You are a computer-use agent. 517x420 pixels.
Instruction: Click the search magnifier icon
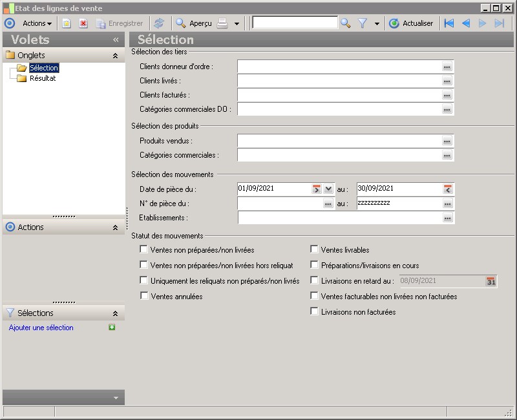point(346,23)
